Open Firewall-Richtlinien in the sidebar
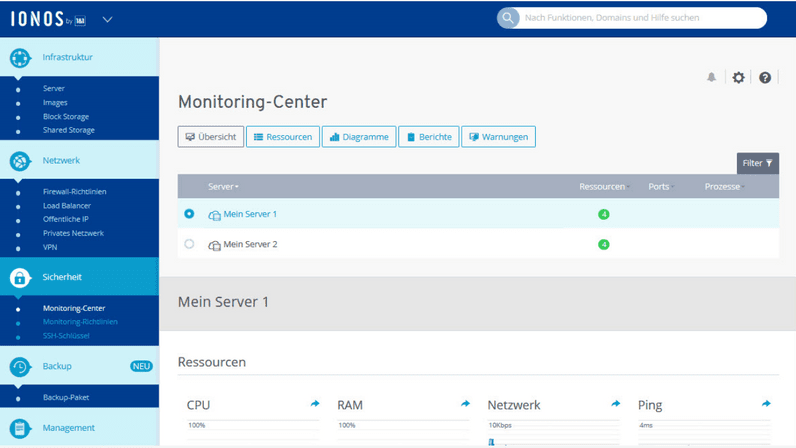This screenshot has width=796, height=448. point(74,192)
